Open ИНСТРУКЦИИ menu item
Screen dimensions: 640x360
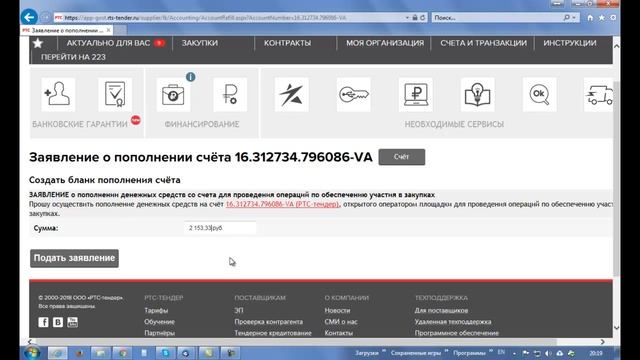pyautogui.click(x=570, y=43)
